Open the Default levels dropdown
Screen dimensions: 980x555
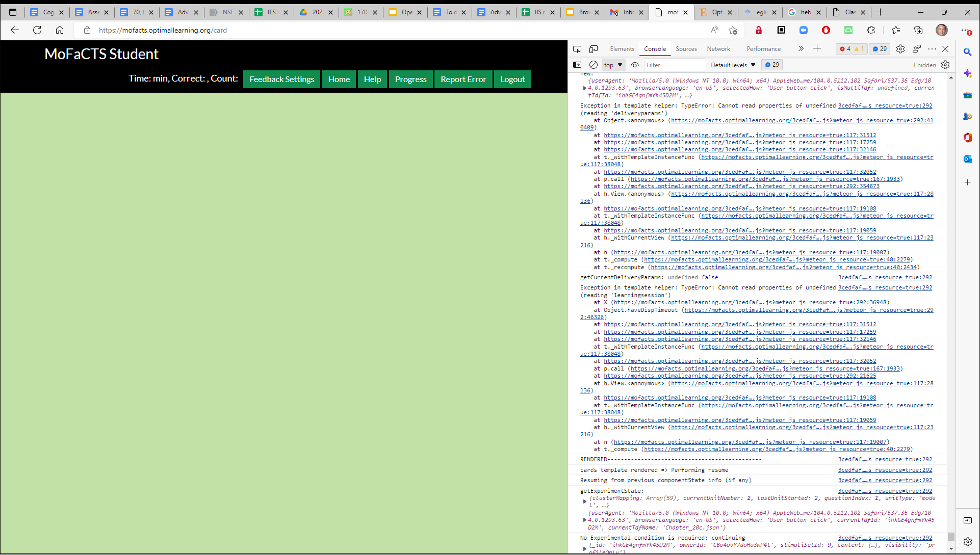tap(733, 65)
